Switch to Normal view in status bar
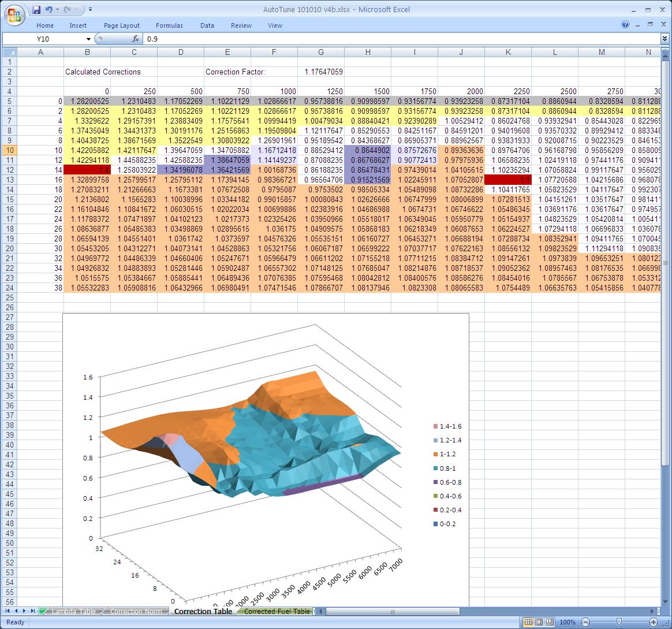 tap(528, 622)
